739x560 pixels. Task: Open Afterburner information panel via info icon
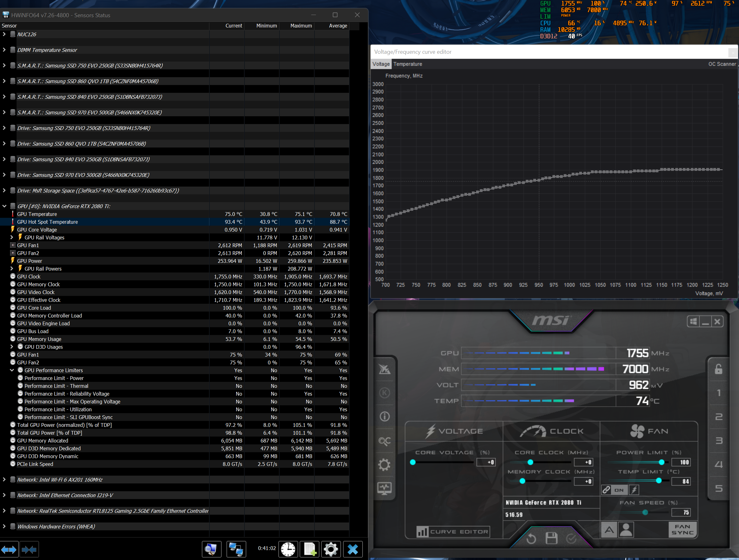point(384,416)
